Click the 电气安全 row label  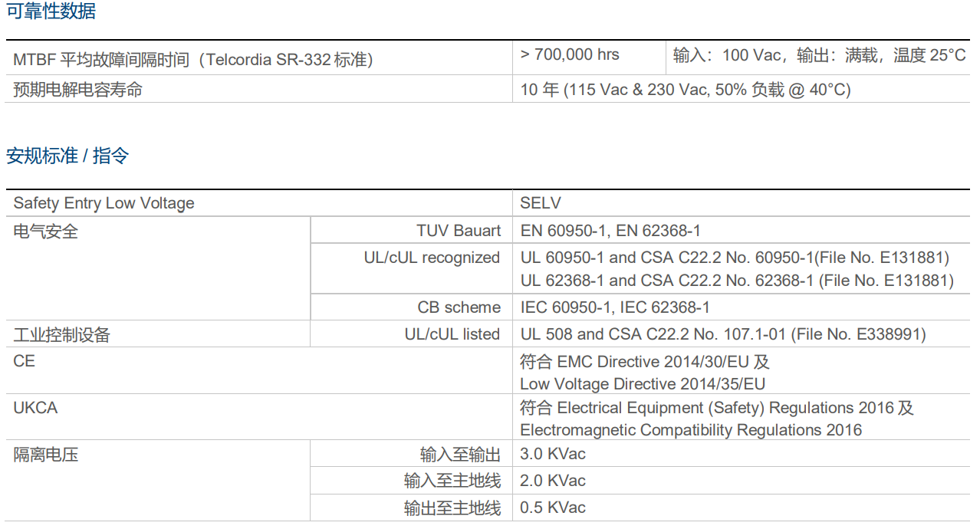[x=46, y=231]
